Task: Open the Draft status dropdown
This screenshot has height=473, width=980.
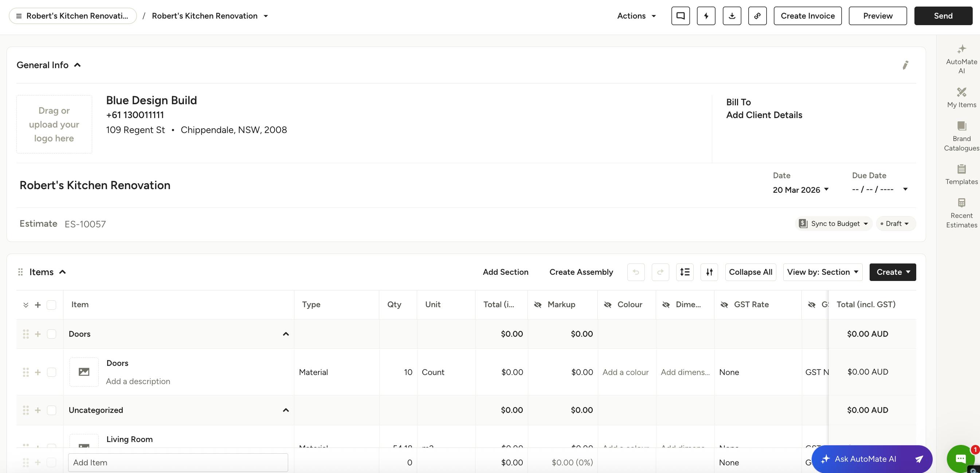Action: click(895, 224)
